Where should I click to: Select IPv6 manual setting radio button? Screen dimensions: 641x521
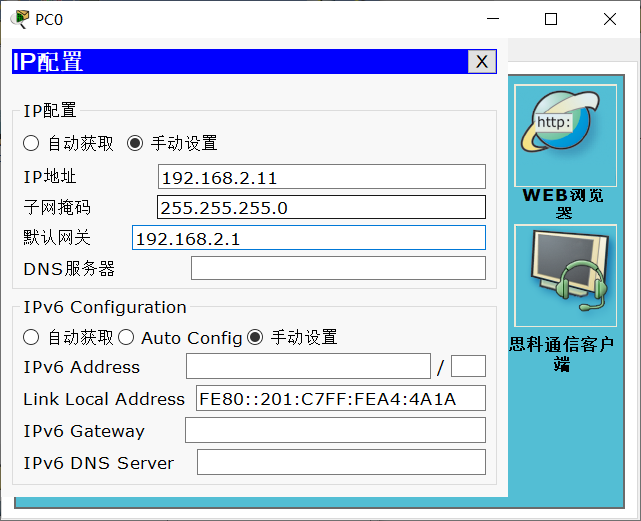coord(255,337)
